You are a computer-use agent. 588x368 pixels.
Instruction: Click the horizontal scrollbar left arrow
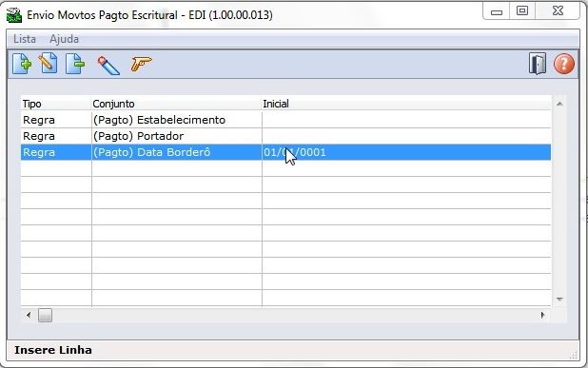(x=29, y=315)
